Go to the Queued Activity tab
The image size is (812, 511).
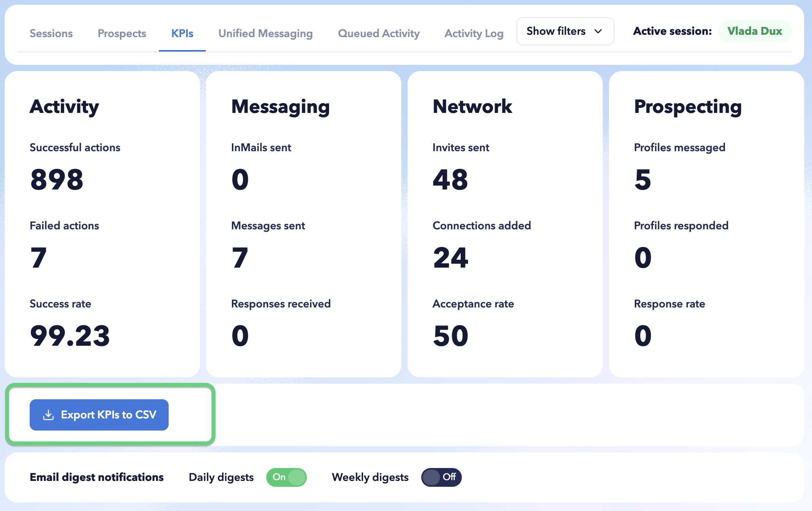coord(379,34)
